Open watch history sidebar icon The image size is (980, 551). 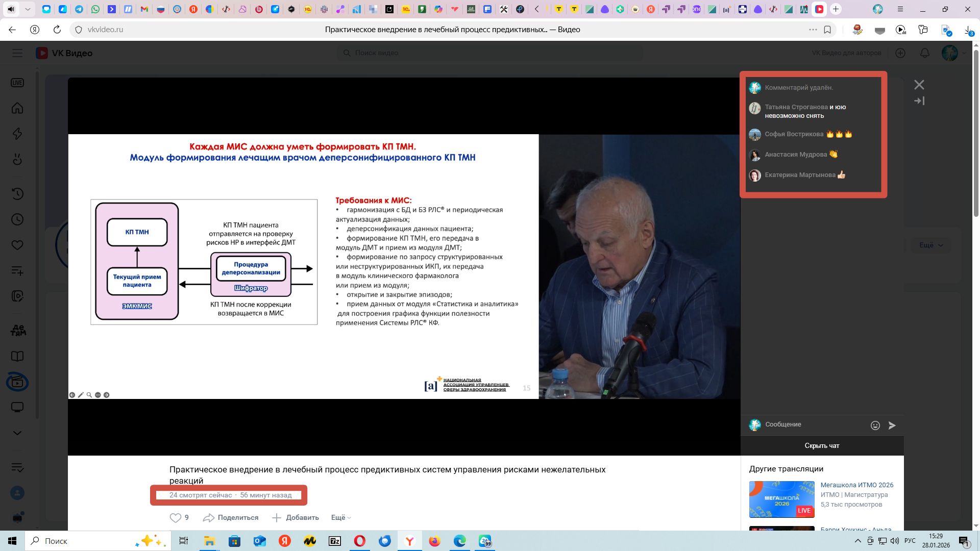(17, 194)
